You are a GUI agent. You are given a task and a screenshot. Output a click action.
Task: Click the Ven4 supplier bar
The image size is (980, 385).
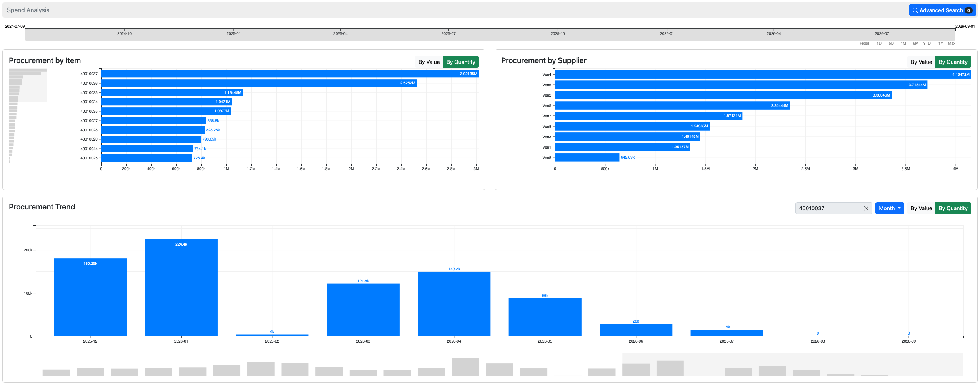pyautogui.click(x=763, y=75)
